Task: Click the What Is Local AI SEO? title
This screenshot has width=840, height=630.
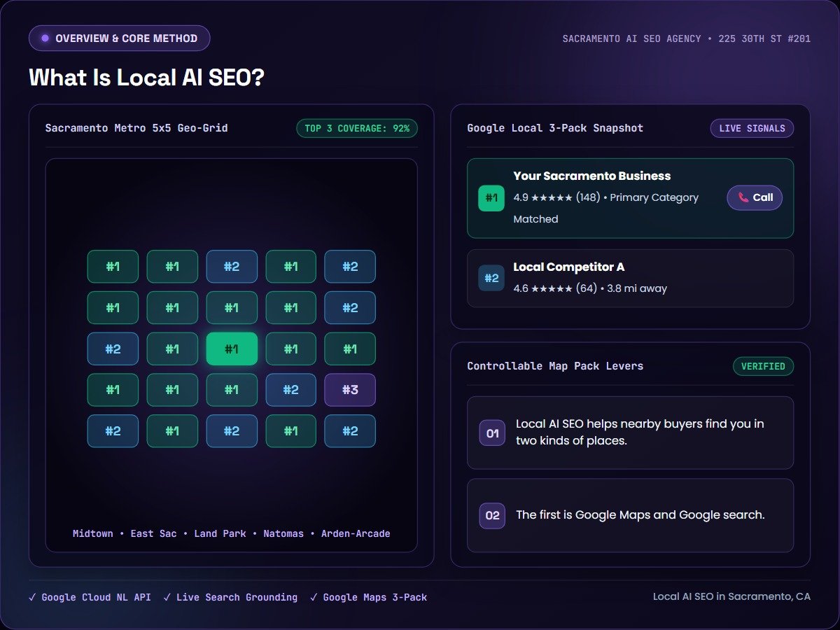Action: 146,77
